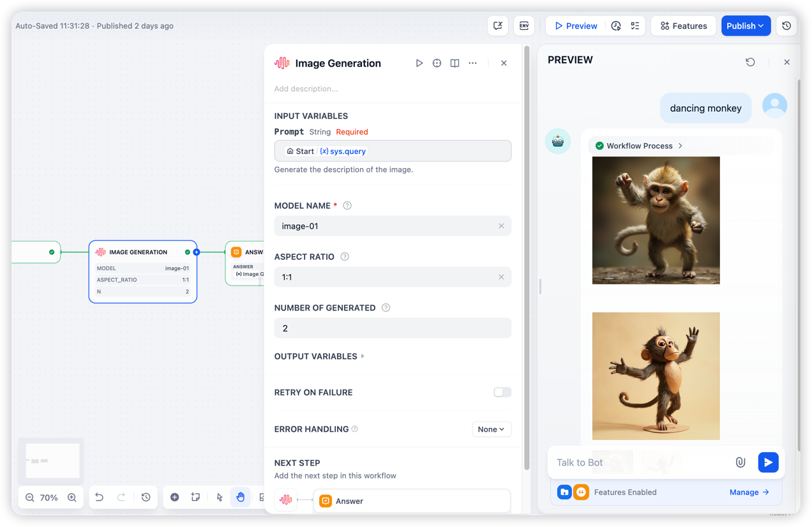
Task: Clear the image-01 model name value
Action: point(501,226)
